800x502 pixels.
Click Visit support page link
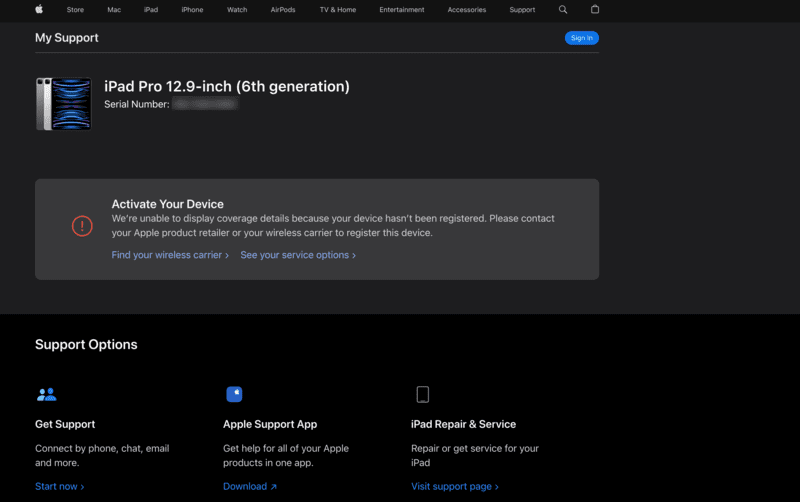[455, 487]
